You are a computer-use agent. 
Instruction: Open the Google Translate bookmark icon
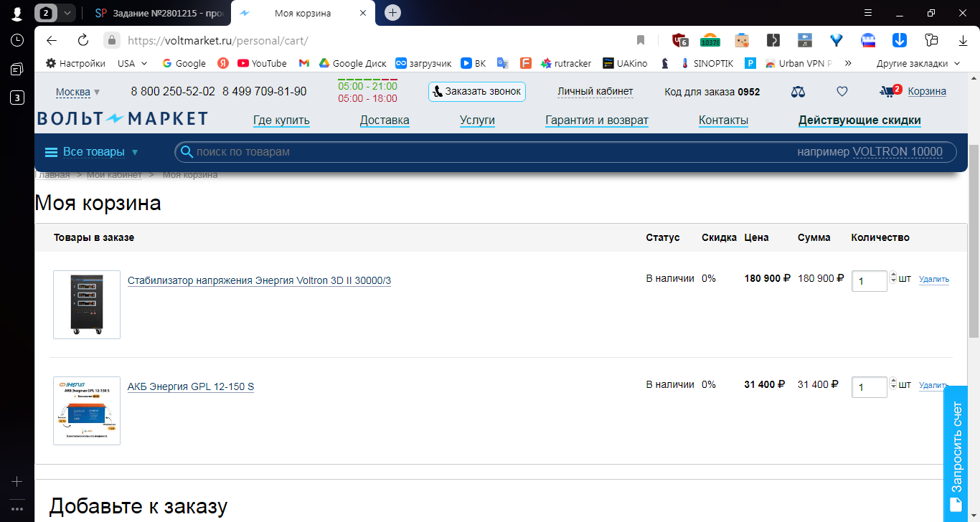[503, 63]
